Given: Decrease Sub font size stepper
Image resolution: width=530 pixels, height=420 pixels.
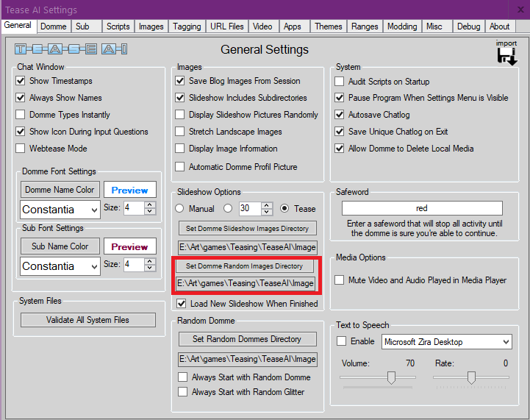Looking at the screenshot, I should (150, 268).
